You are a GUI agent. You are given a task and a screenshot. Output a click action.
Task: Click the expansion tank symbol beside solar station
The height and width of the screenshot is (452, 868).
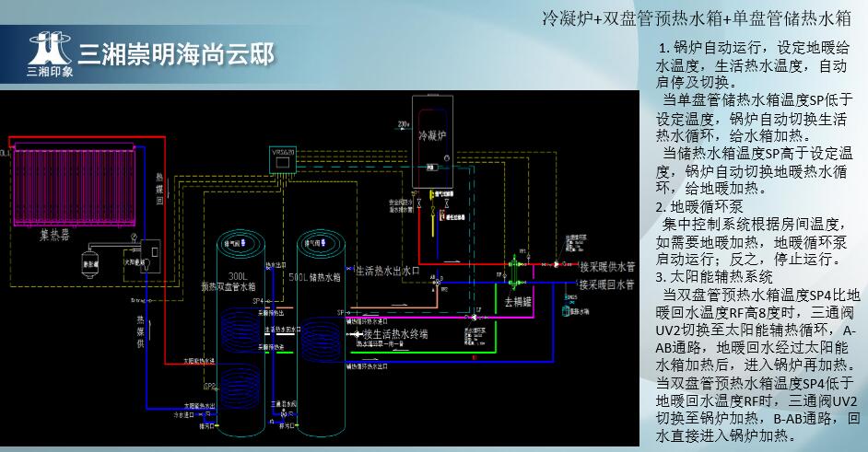point(90,264)
